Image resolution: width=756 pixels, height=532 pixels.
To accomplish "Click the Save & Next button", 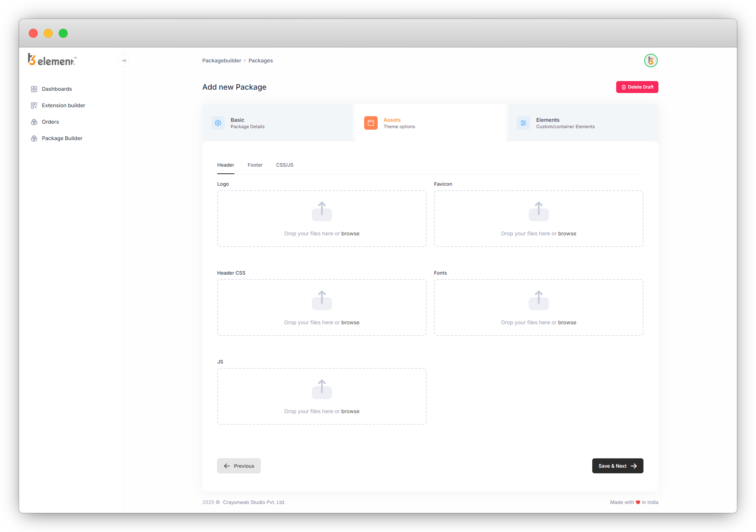I will click(x=617, y=466).
